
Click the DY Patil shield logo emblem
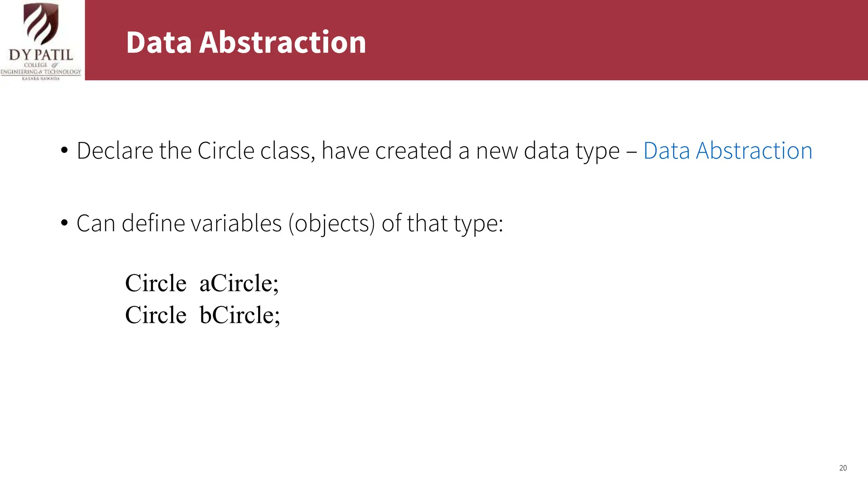pyautogui.click(x=41, y=24)
